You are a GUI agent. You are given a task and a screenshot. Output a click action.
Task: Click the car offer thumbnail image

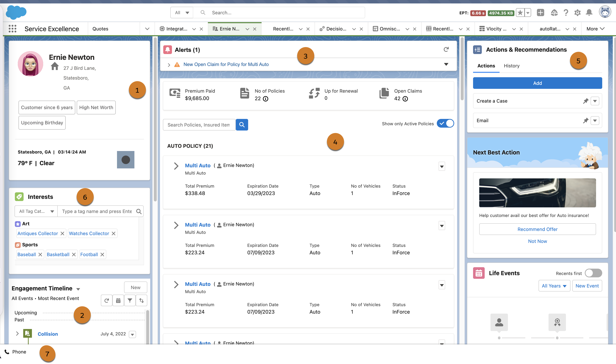coord(537,193)
